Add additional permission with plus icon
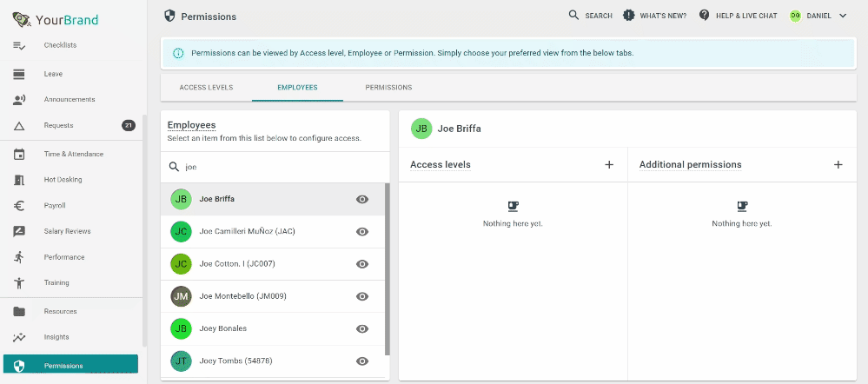Viewport: 868px width, 384px height. (x=838, y=164)
